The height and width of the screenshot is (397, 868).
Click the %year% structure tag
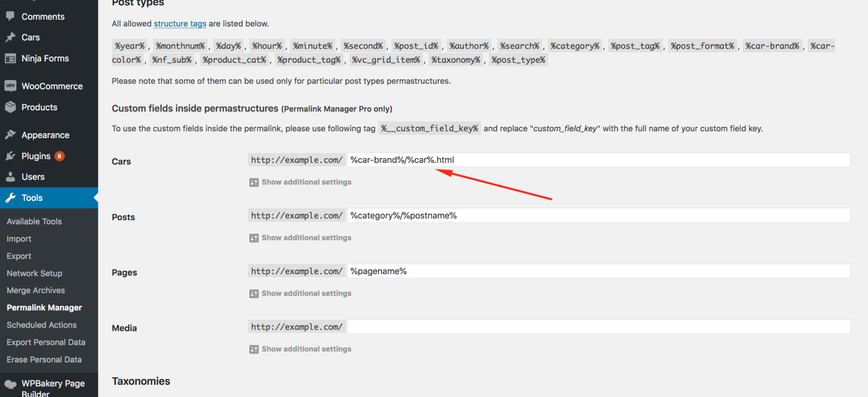(x=130, y=46)
